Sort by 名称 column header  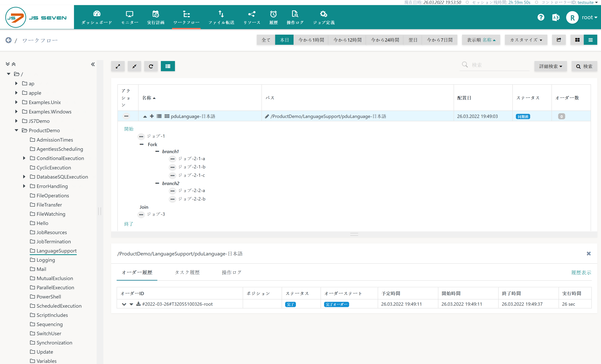pos(149,98)
